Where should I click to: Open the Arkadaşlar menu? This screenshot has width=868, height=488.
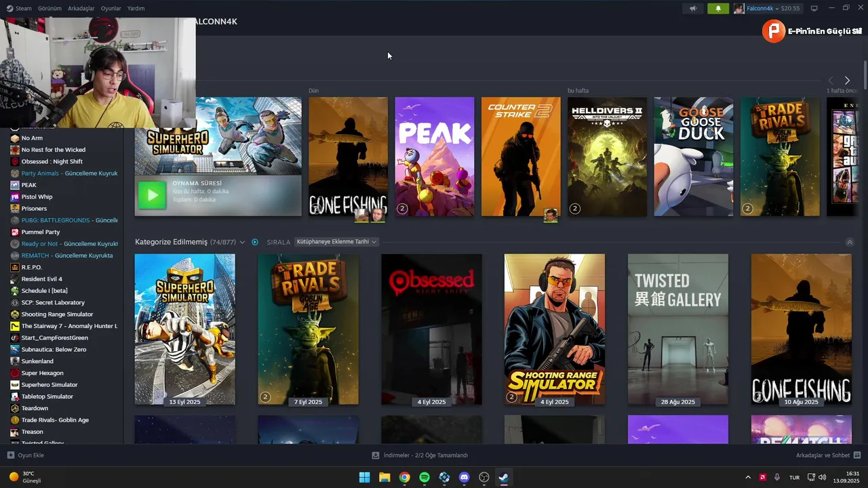[x=82, y=8]
